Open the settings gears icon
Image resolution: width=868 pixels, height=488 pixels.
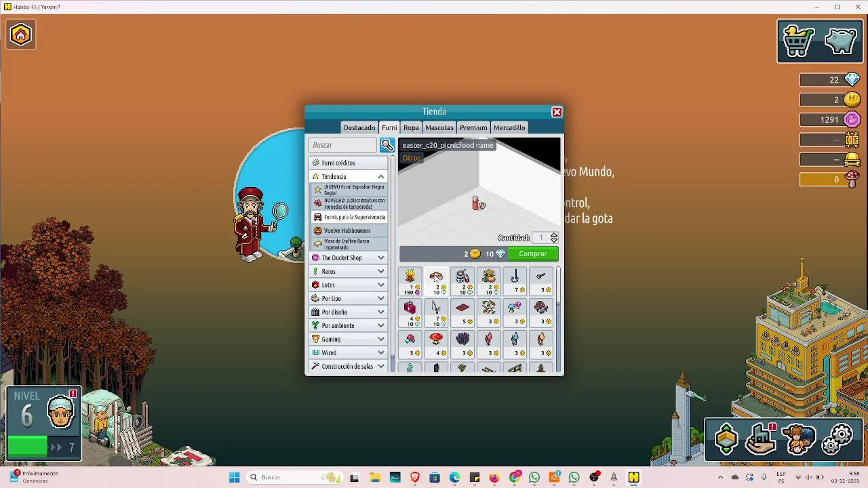(837, 439)
